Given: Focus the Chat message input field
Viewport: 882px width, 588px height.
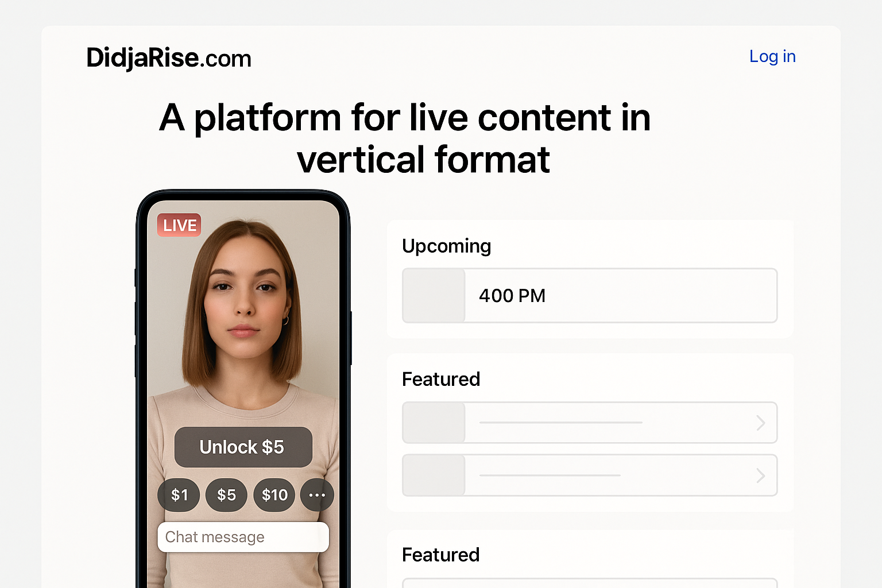Looking at the screenshot, I should click(x=243, y=537).
